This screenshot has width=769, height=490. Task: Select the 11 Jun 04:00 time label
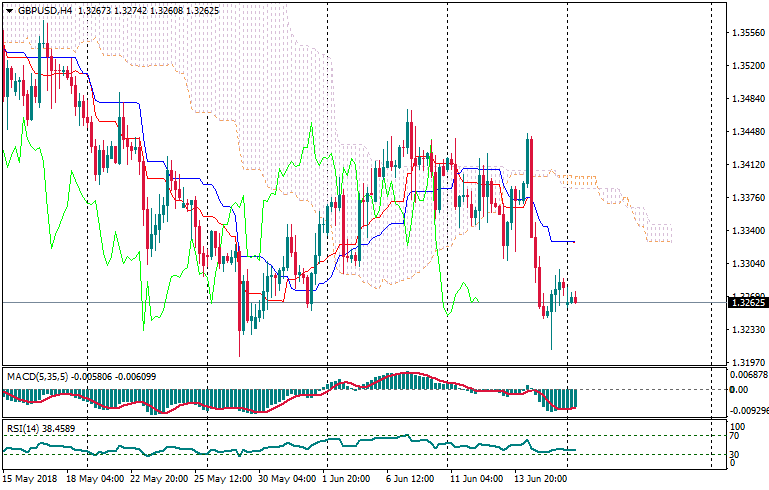click(476, 479)
